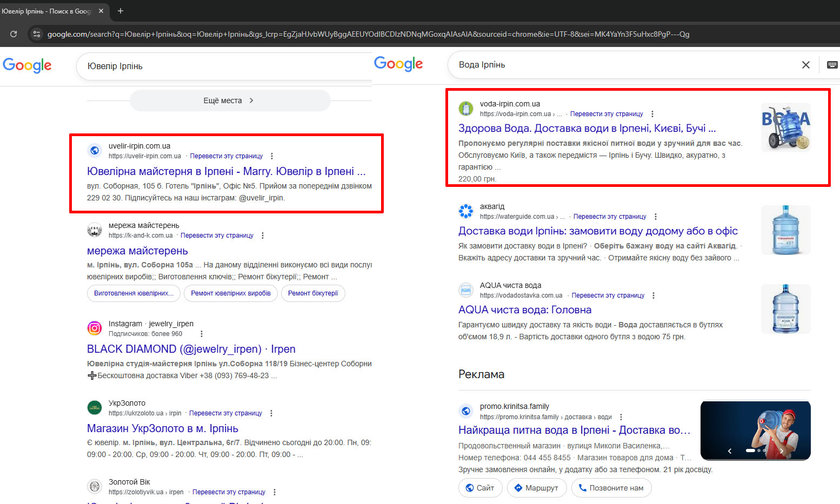Click the мережа майстерень site favicon
Image resolution: width=840 pixels, height=504 pixels.
pyautogui.click(x=95, y=230)
